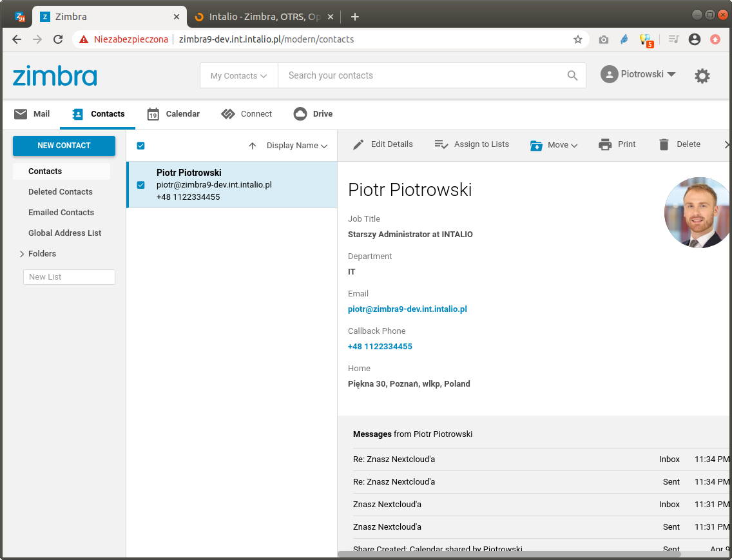Select the Contacts folder in sidebar
Image resolution: width=732 pixels, height=560 pixels.
pos(62,171)
